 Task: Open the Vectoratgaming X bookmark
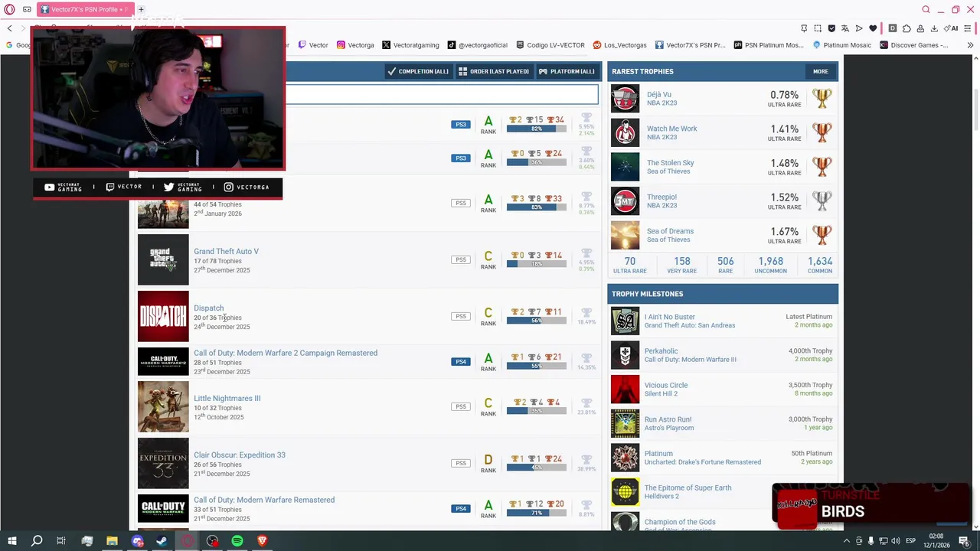click(410, 45)
